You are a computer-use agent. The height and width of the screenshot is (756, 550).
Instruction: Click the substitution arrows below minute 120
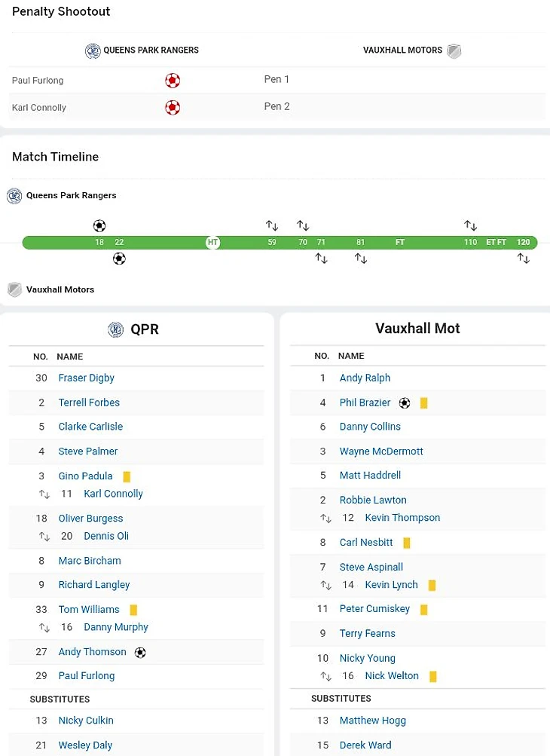pos(523,259)
